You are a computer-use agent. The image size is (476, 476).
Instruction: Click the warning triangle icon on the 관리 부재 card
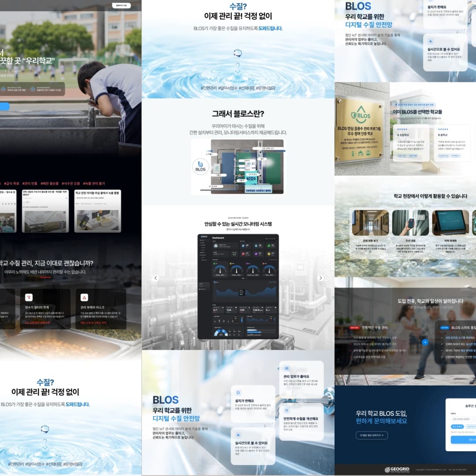tap(84, 297)
